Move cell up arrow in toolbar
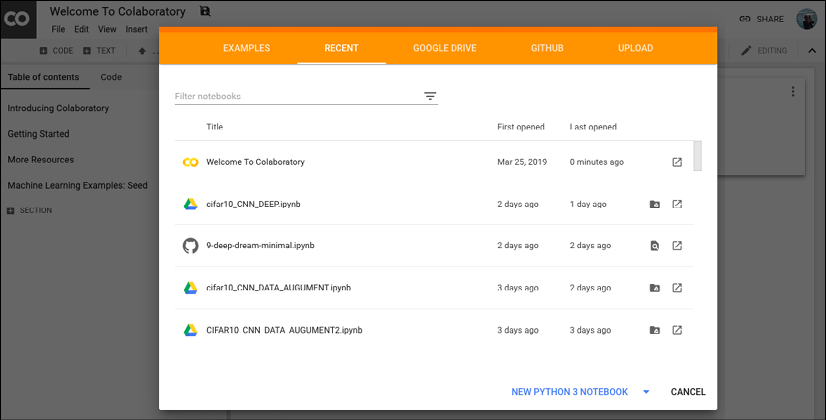Image resolution: width=826 pixels, height=420 pixels. (x=142, y=51)
